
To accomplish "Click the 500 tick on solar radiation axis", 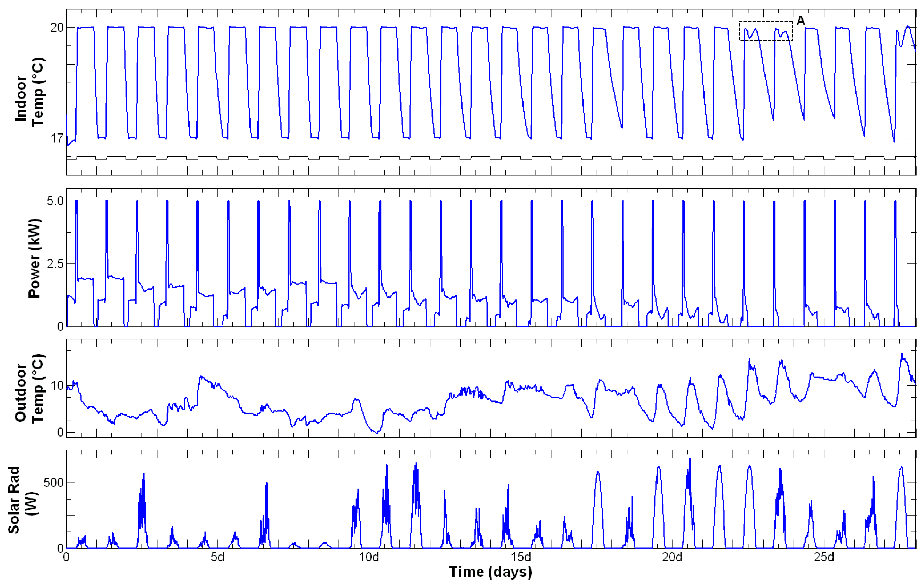I will click(53, 483).
